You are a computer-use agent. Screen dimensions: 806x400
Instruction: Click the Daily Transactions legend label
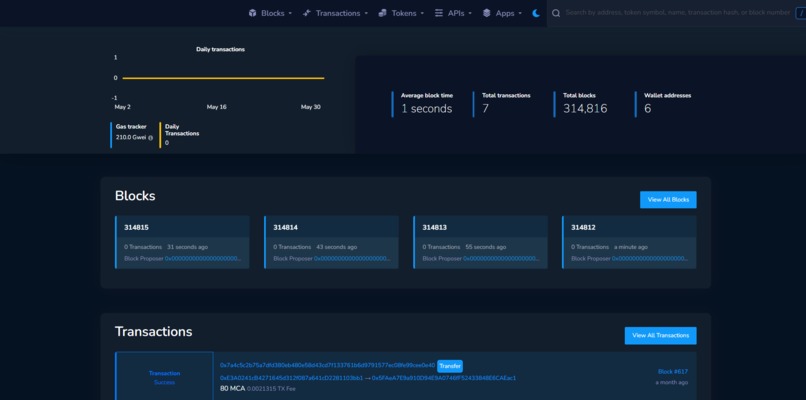(182, 130)
